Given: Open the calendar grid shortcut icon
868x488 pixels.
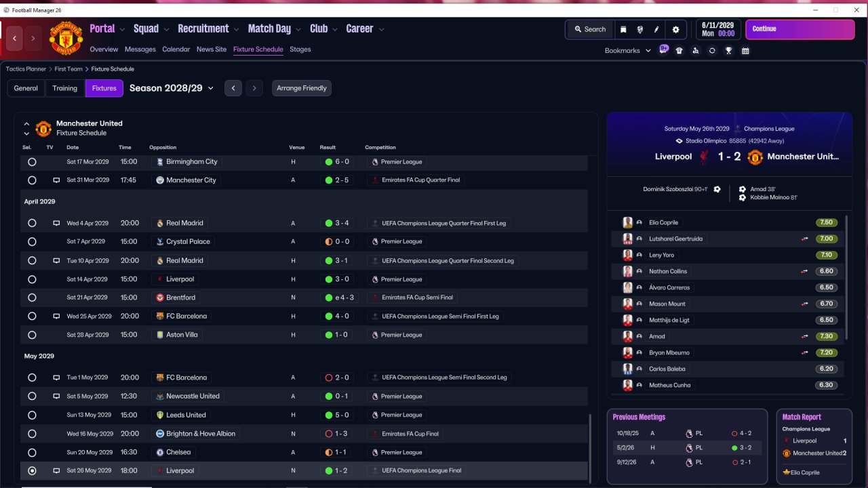Looking at the screenshot, I should coord(745,51).
